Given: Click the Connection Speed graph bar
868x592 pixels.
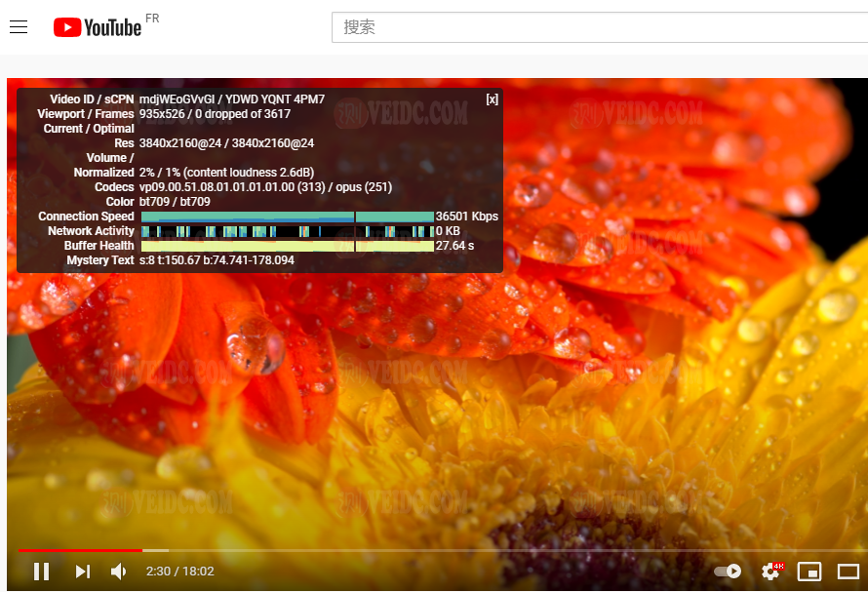Looking at the screenshot, I should tap(288, 217).
